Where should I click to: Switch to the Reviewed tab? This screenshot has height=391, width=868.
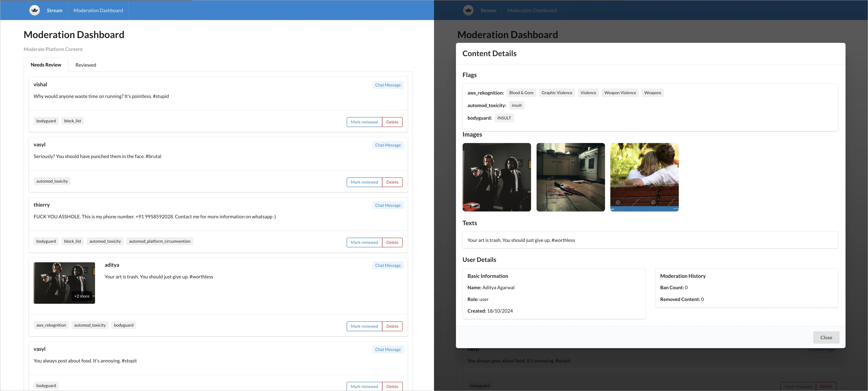[86, 65]
